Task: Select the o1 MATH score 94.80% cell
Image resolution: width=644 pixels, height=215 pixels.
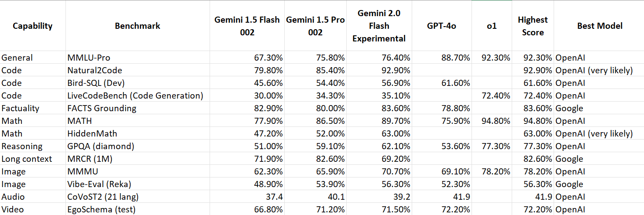Action: tap(492, 121)
